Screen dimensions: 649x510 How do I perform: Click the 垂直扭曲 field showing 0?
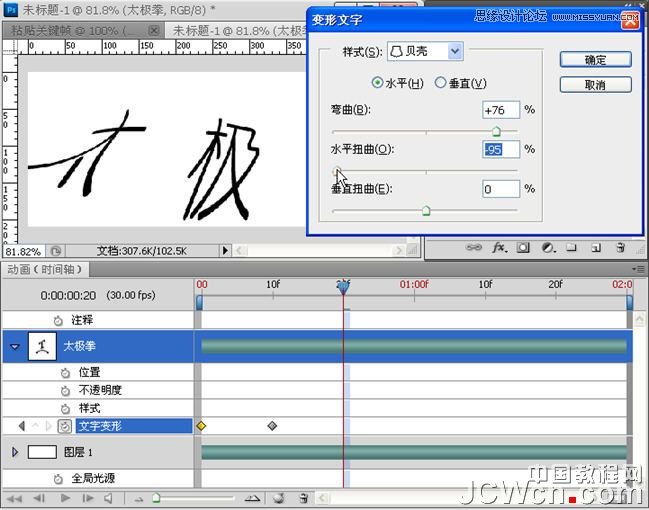pos(501,189)
